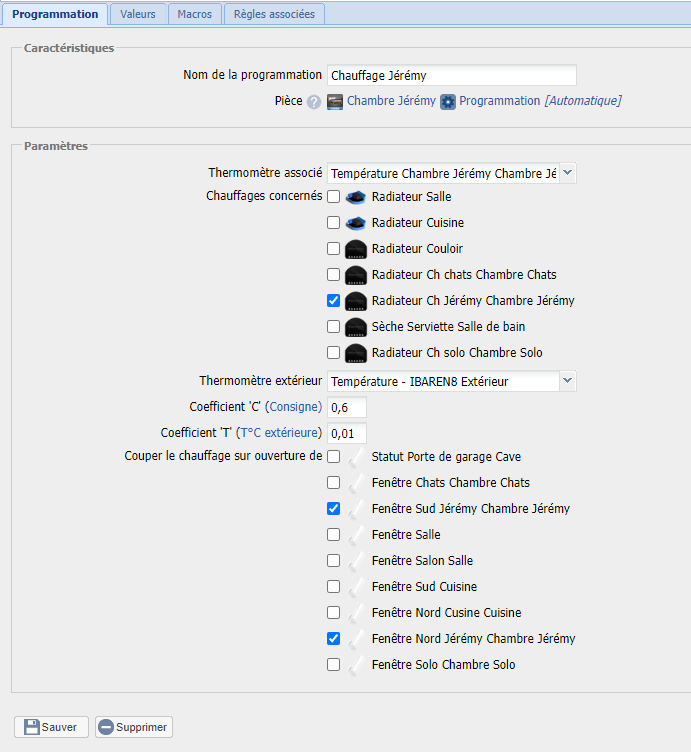Click the Nom de la programmation text field
This screenshot has width=691, height=754.
pos(452,75)
